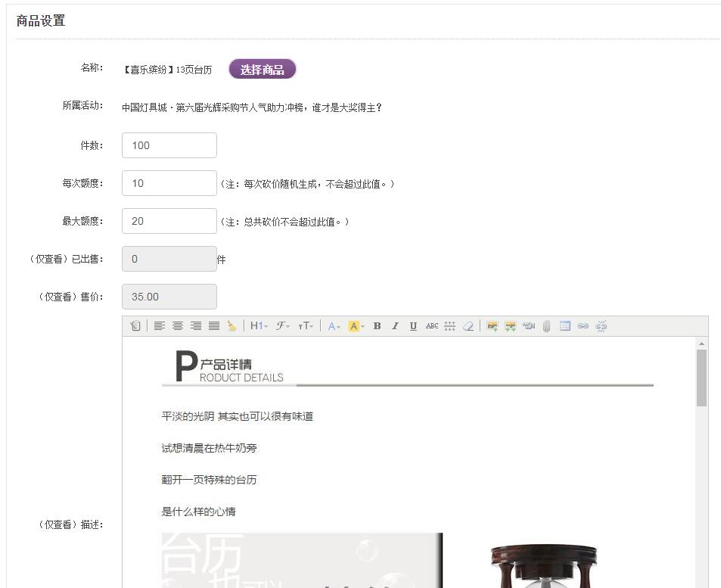Open the H1 heading dropdown

pos(259,326)
